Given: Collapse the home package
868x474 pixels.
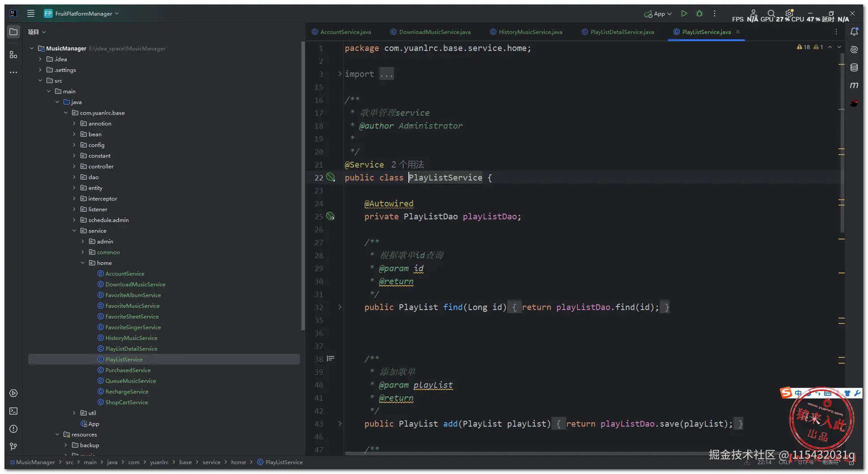Looking at the screenshot, I should pyautogui.click(x=83, y=263).
